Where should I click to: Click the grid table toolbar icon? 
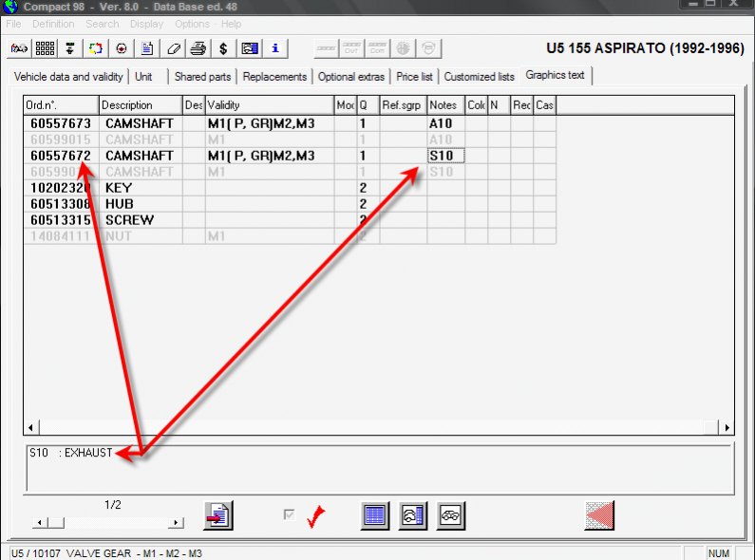[x=45, y=48]
